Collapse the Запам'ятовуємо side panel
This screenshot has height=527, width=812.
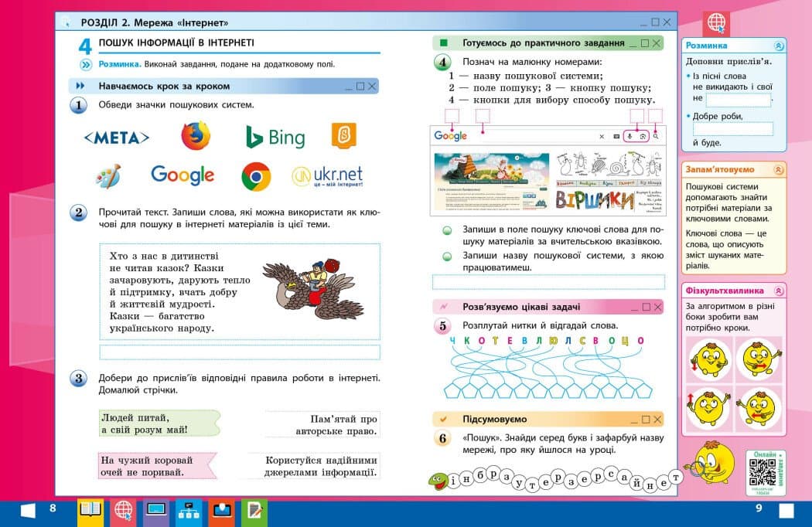point(778,170)
